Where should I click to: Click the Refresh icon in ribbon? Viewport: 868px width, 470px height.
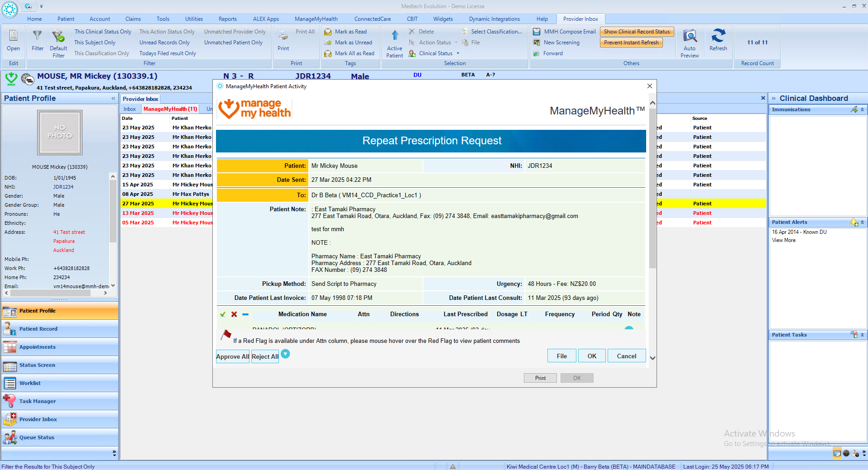pyautogui.click(x=718, y=37)
